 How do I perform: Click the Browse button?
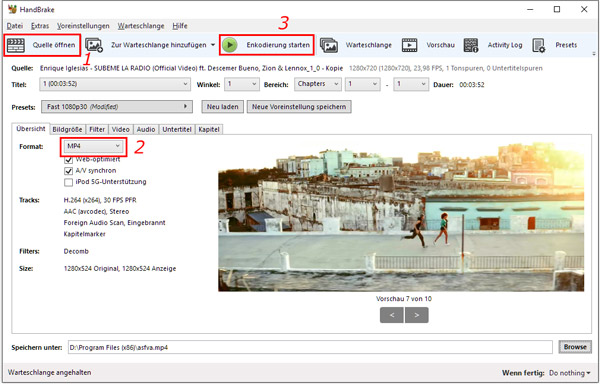tap(575, 347)
